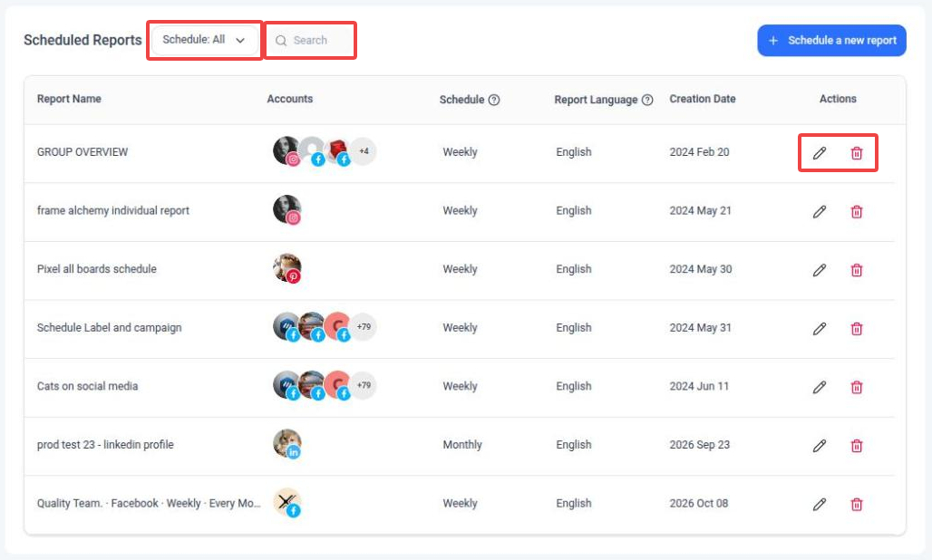The width and height of the screenshot is (932, 560).
Task: Select Schedule Label and campaign name
Action: point(110,328)
